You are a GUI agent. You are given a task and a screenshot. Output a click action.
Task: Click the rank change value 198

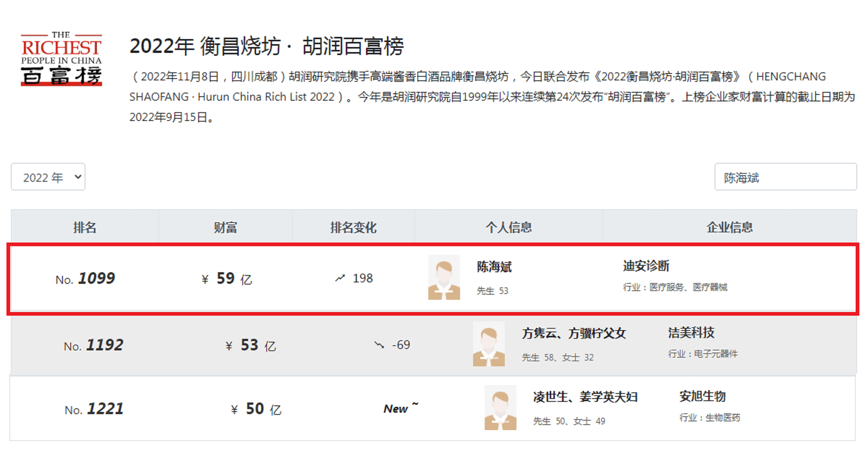coord(363,278)
